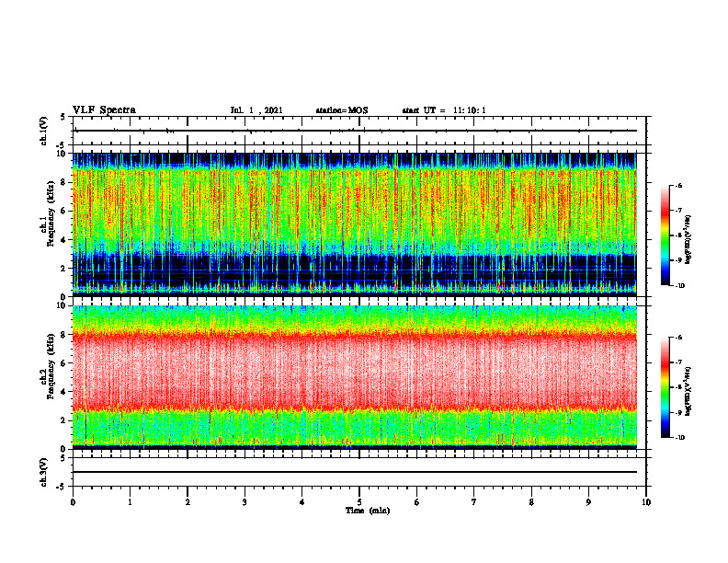Click the "VLF Spectra" plot title
The width and height of the screenshot is (728, 563).
pyautogui.click(x=104, y=110)
